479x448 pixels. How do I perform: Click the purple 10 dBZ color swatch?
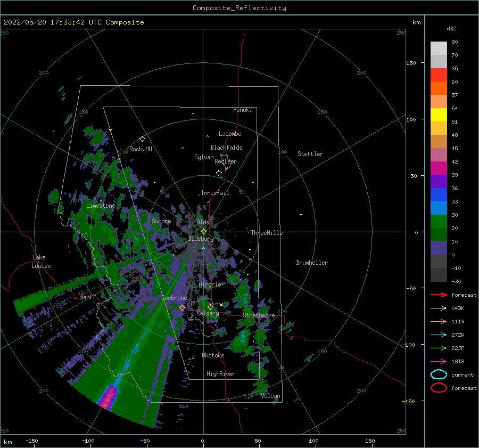[x=439, y=248]
